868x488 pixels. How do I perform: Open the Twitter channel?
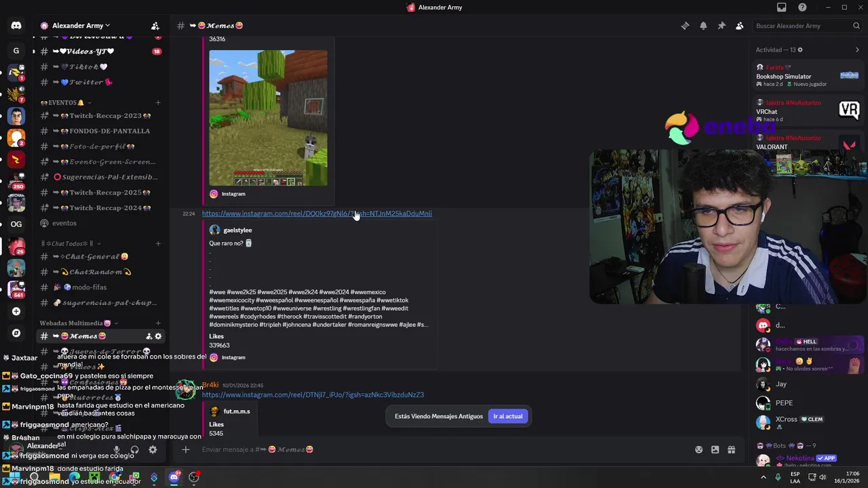pos(100,82)
